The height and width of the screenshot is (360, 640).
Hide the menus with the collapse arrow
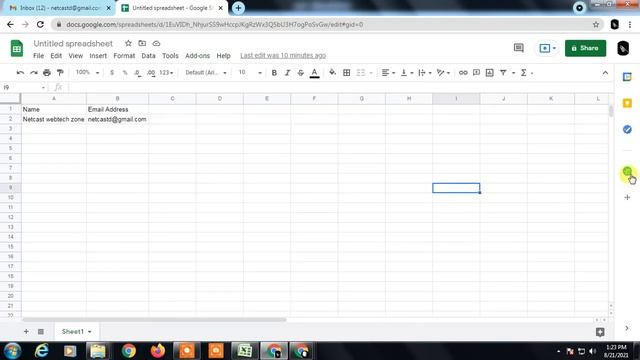click(605, 73)
